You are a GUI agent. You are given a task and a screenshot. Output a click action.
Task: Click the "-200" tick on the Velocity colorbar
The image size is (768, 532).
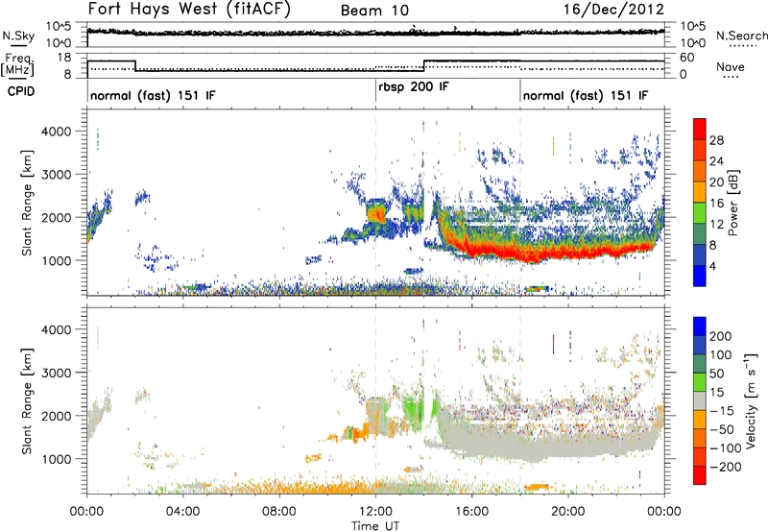pos(724,467)
